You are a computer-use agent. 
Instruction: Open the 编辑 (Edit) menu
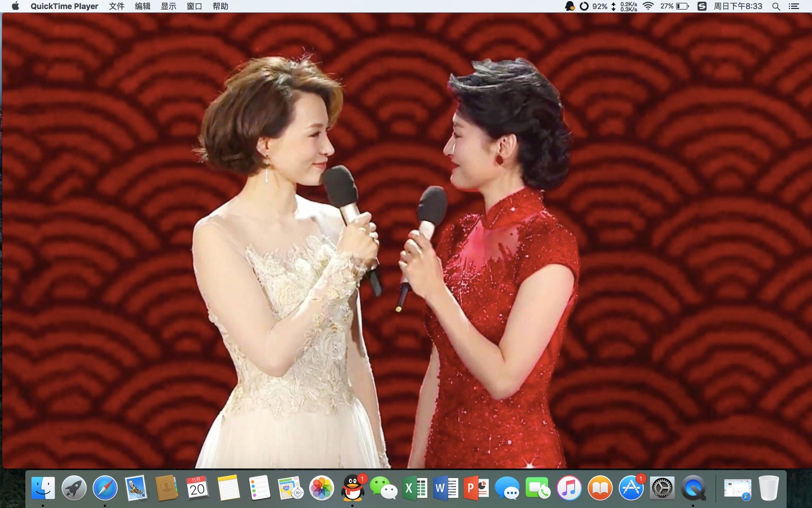(143, 6)
